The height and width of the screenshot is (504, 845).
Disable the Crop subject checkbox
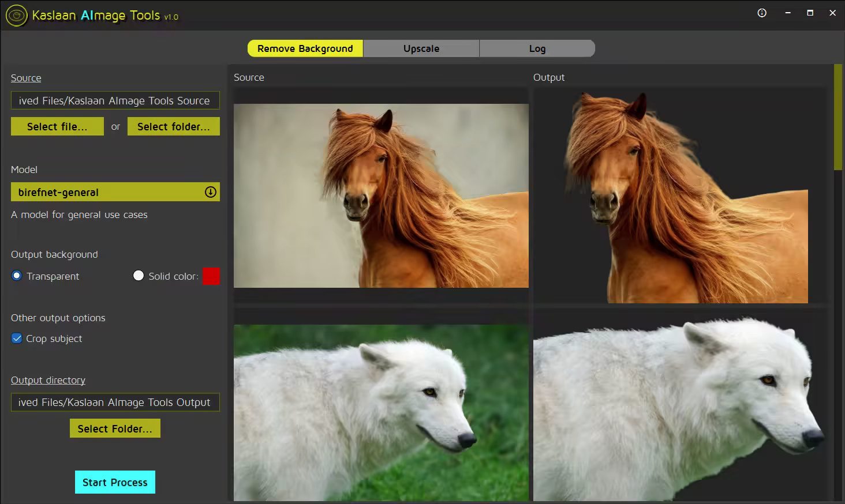pyautogui.click(x=17, y=338)
